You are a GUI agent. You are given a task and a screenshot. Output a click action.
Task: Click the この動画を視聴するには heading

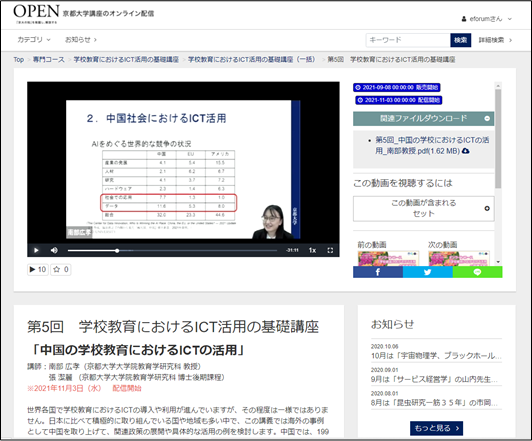coord(403,183)
